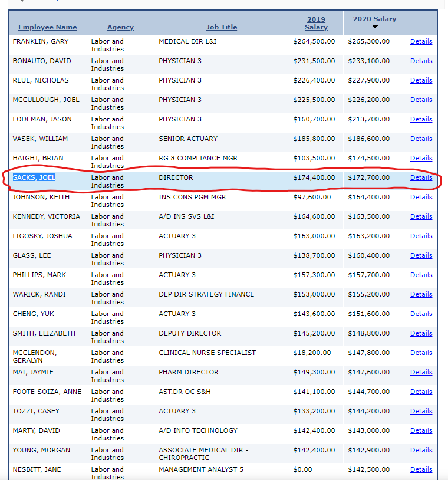Click job title ASSOCIATE MEDICAL DIR - CHIROPRACTIC
Image resolution: width=448 pixels, height=480 pixels.
coord(203,453)
